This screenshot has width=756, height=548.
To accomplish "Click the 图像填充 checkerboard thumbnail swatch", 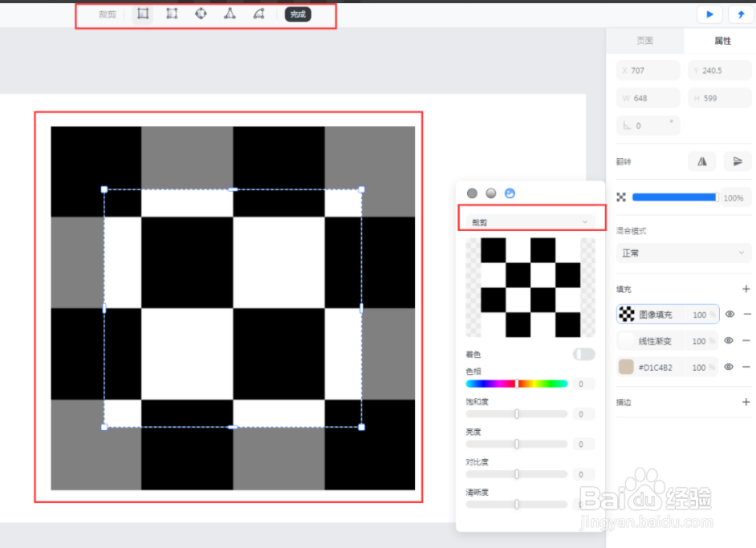I will tap(627, 315).
